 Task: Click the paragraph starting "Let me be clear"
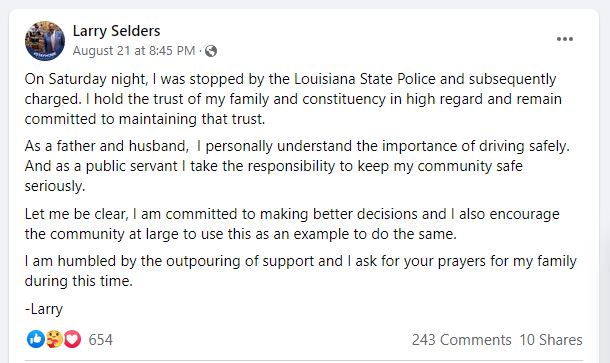[x=292, y=224]
